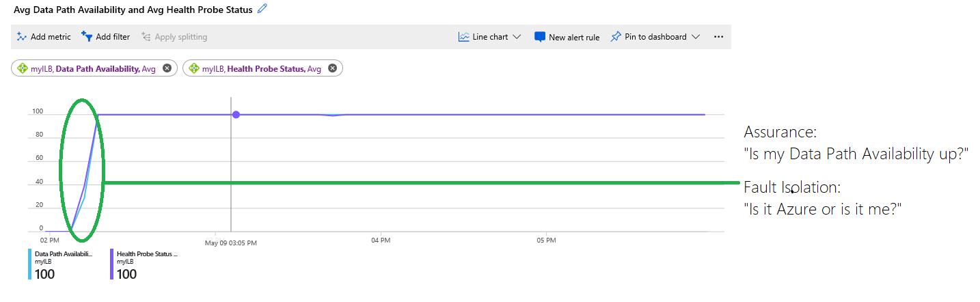
Task: Expand the Pin to dashboard chevron
Action: 696,37
